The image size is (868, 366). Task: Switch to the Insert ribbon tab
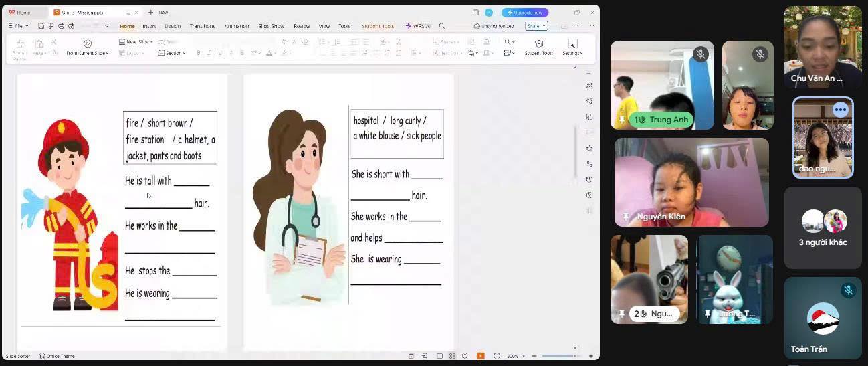pos(149,26)
